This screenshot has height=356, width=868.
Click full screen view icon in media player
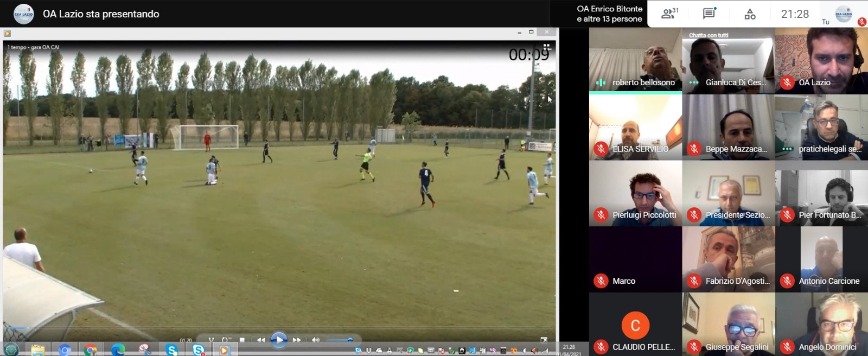tap(544, 340)
